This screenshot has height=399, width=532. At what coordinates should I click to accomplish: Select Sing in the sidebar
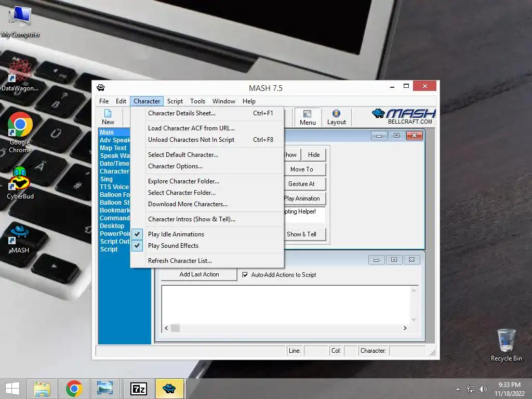click(114, 179)
